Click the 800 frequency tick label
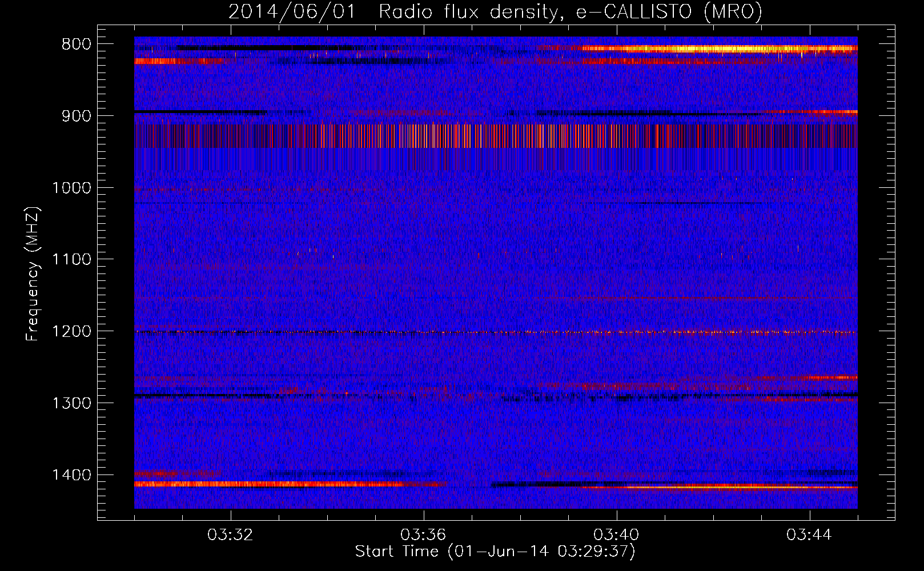This screenshot has width=924, height=571. click(x=76, y=45)
